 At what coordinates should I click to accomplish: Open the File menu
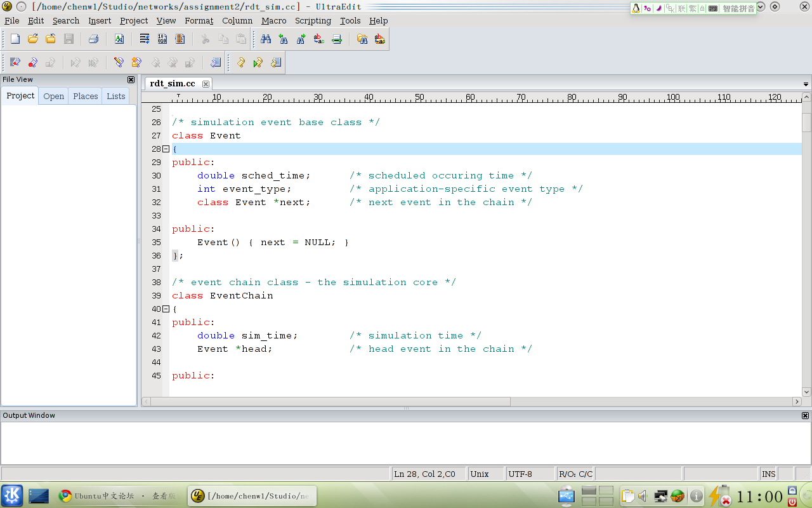(x=11, y=20)
